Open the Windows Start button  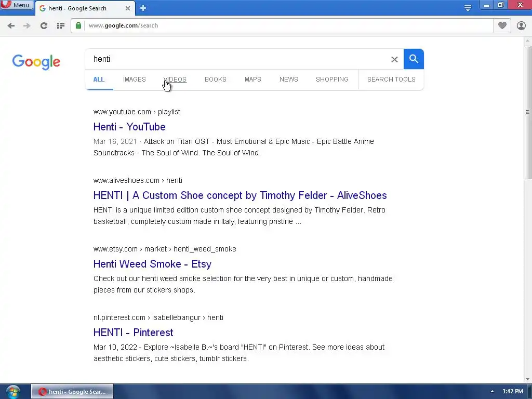pyautogui.click(x=13, y=392)
